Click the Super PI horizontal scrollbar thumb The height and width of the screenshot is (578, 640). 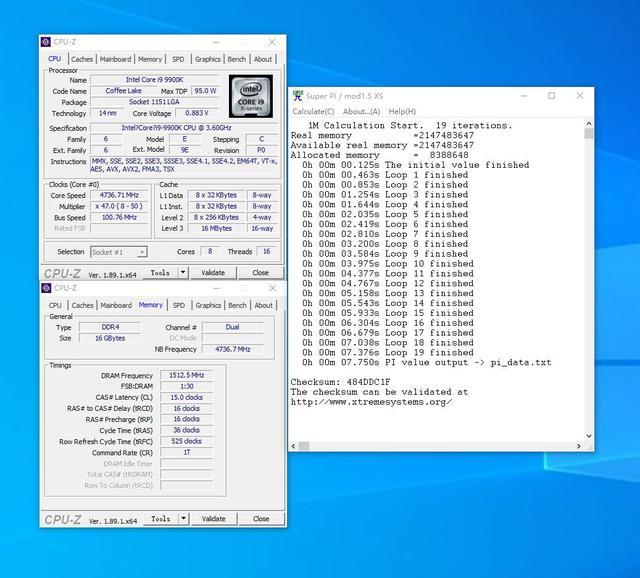point(304,446)
